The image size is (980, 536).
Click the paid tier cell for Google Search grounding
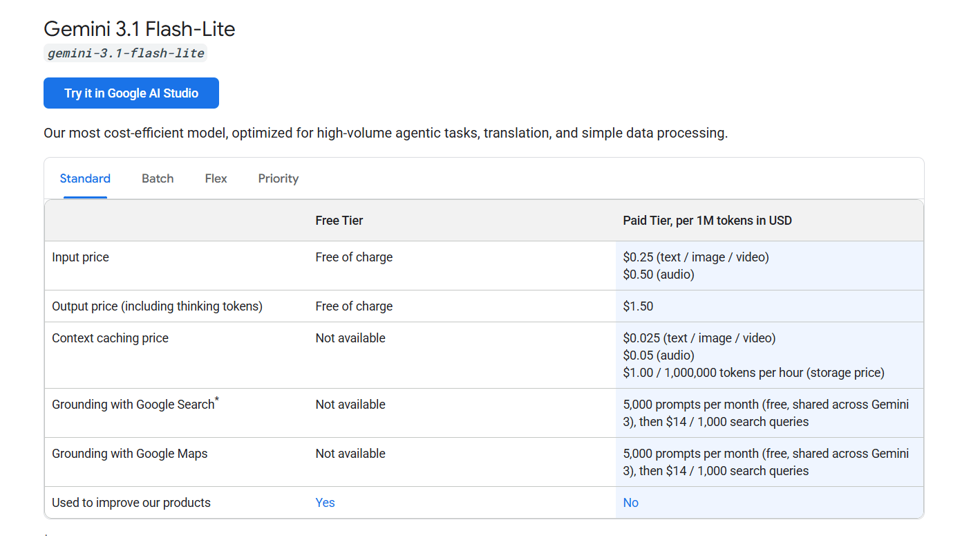click(769, 413)
